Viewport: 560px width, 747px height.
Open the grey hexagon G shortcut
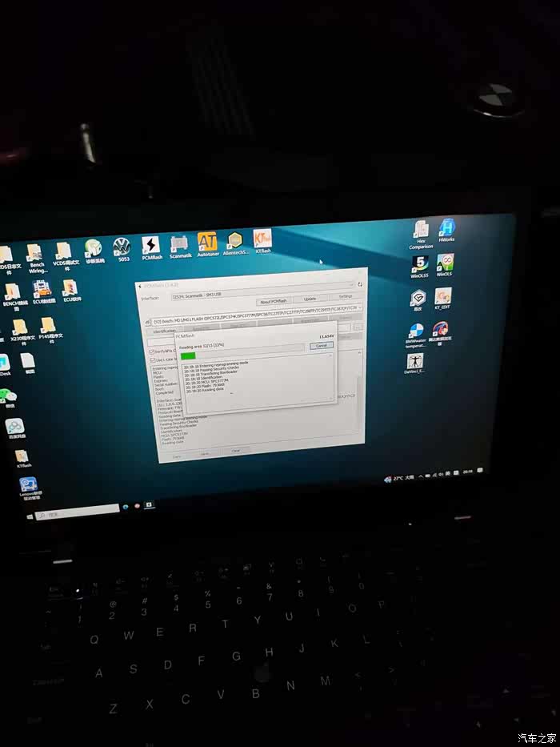click(418, 302)
